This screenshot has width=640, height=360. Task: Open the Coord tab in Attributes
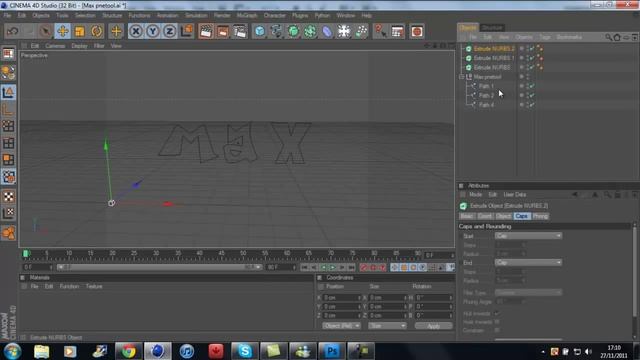[484, 216]
